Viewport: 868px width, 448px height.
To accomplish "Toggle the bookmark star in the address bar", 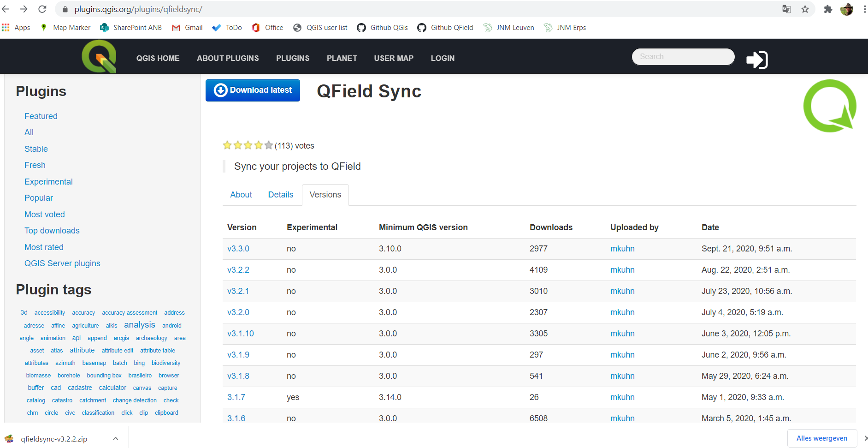I will pos(805,9).
